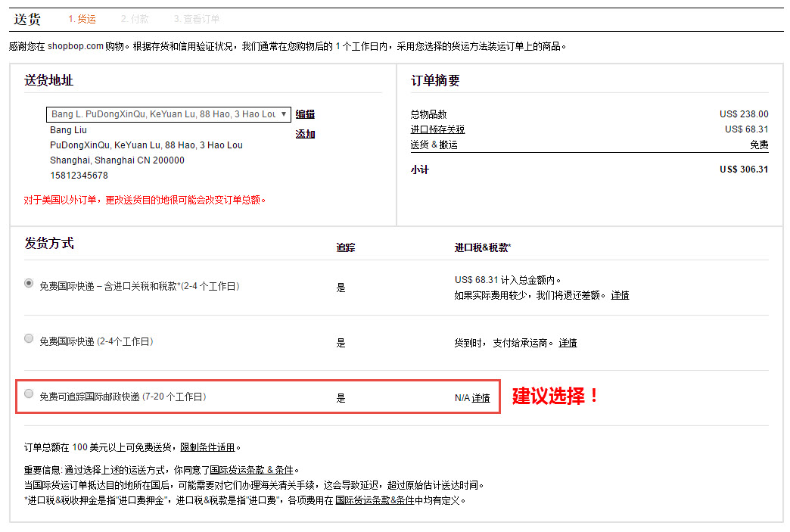Select the 3. 查看订单 step tab
The width and height of the screenshot is (790, 532).
[x=197, y=19]
